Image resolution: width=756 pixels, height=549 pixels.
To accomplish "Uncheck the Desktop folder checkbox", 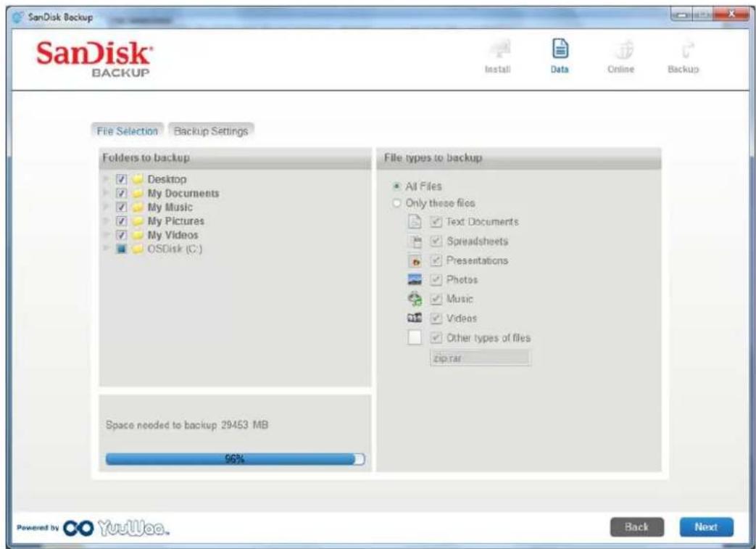I will click(122, 179).
